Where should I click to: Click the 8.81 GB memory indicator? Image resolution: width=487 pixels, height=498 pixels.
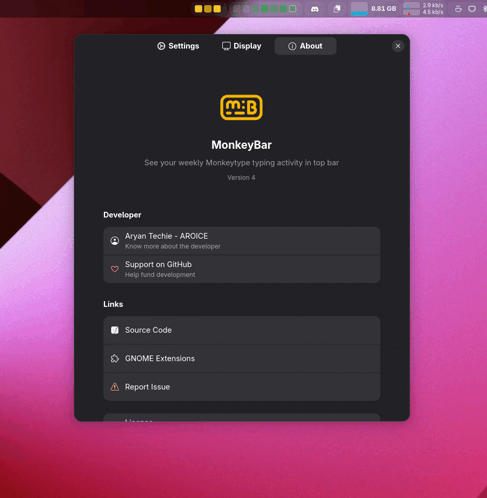(x=384, y=9)
